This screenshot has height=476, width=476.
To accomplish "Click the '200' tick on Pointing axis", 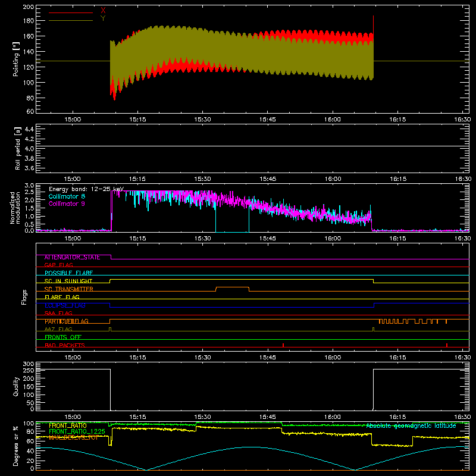I will coord(28,7).
